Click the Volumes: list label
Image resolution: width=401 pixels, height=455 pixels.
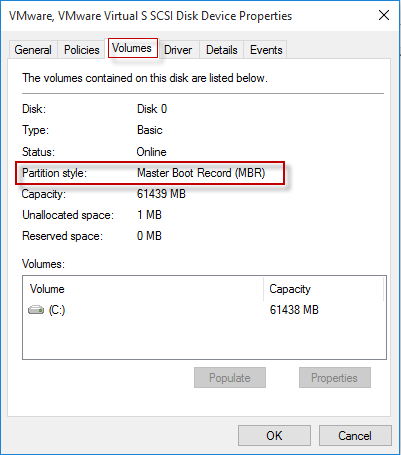pos(43,264)
